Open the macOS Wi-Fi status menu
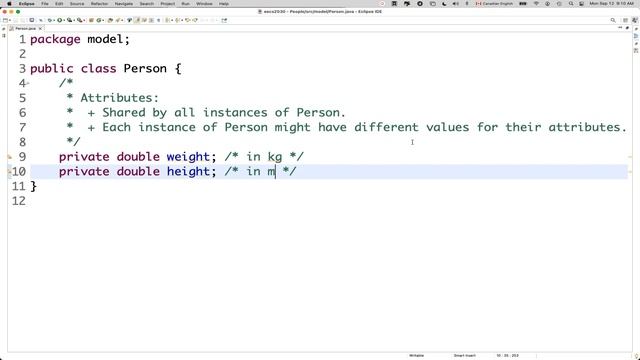Image resolution: width=640 pixels, height=360 pixels. click(536, 4)
